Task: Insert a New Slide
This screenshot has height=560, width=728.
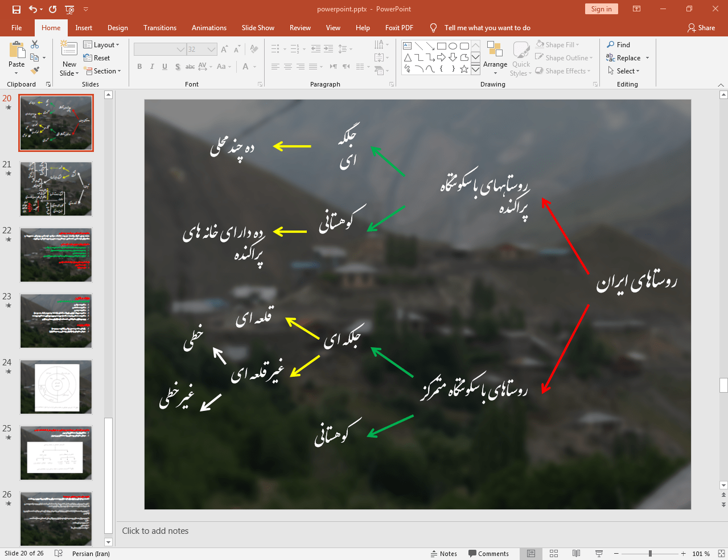Action: pyautogui.click(x=69, y=59)
